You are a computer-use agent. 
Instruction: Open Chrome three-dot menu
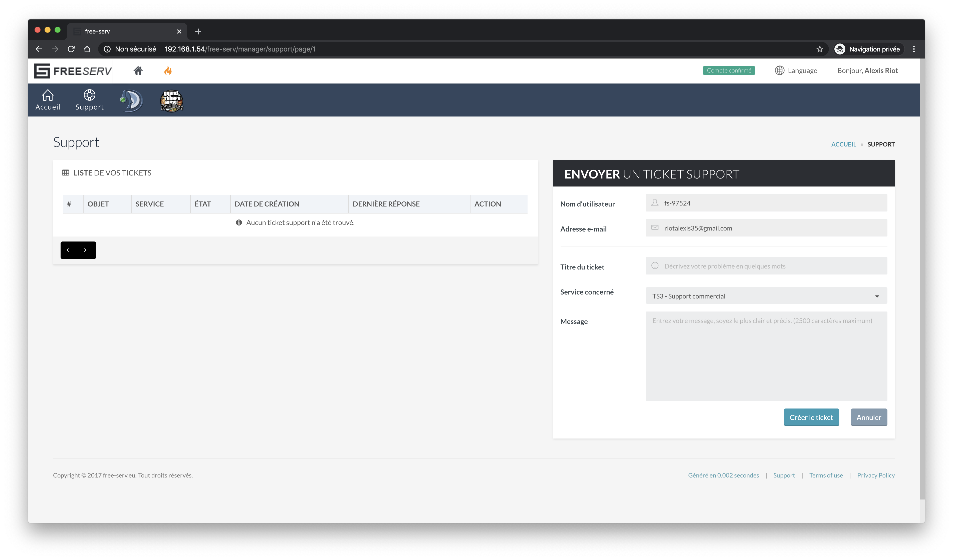[x=914, y=49]
